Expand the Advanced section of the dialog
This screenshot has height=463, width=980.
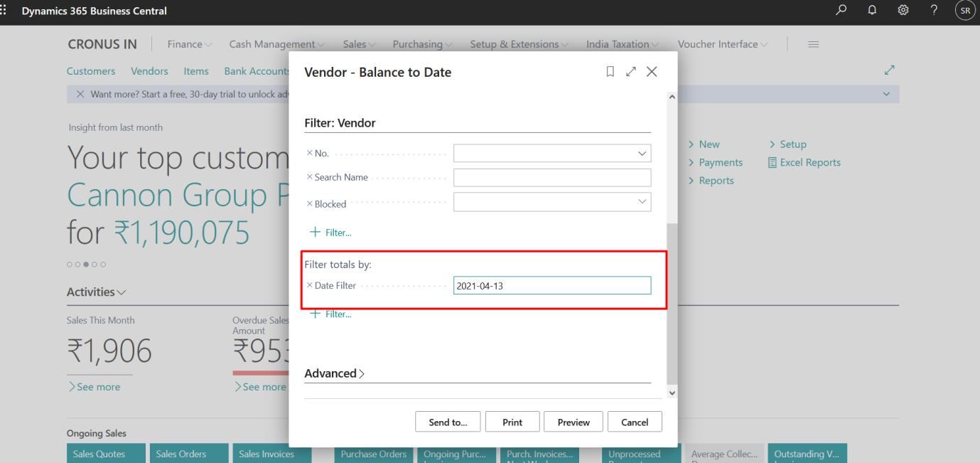pos(334,373)
